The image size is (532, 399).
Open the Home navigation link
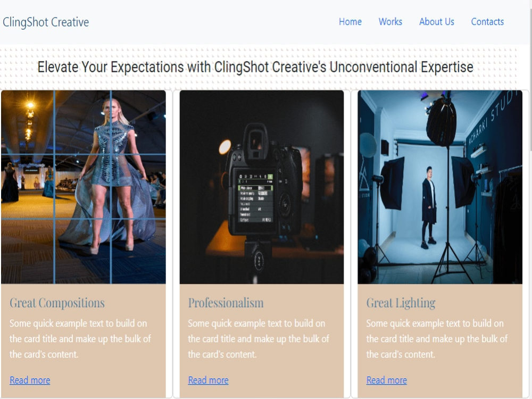click(350, 22)
